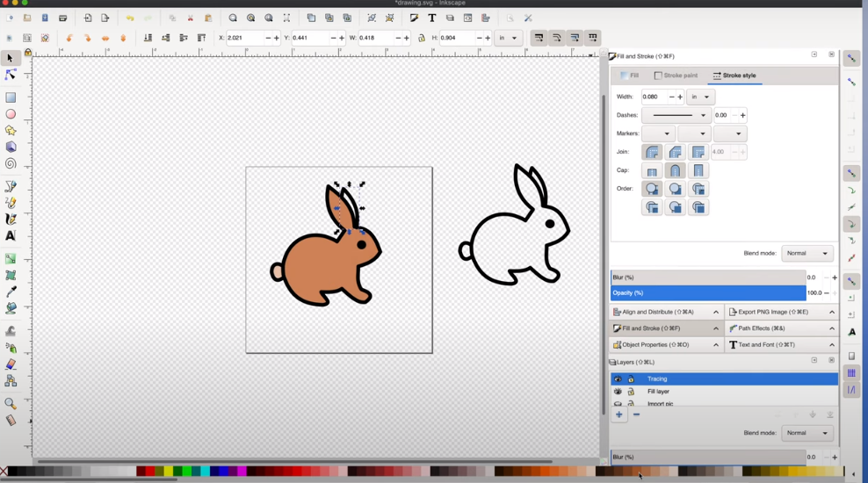This screenshot has height=483, width=868.
Task: Increase X position with plus
Action: point(277,38)
